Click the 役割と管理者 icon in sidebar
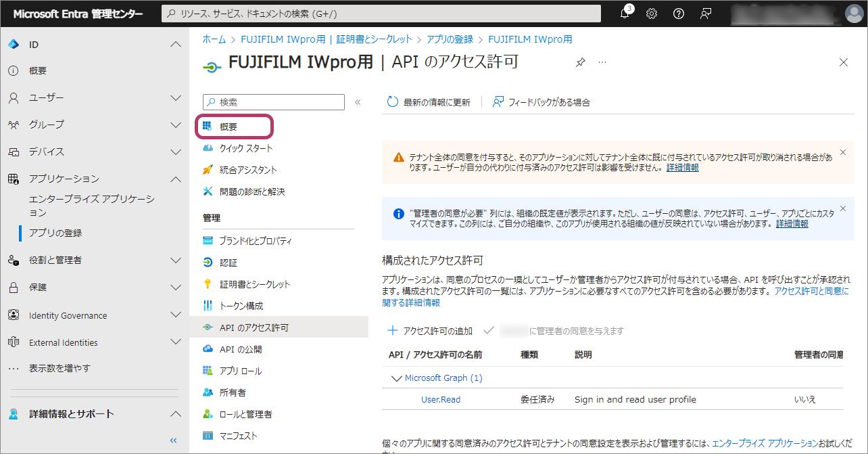The height and width of the screenshot is (454, 868). pyautogui.click(x=13, y=260)
